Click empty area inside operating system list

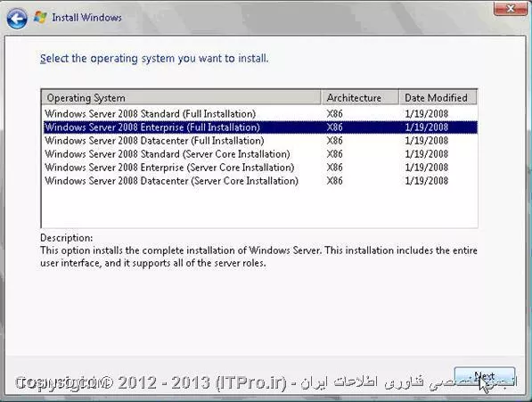tap(259, 208)
